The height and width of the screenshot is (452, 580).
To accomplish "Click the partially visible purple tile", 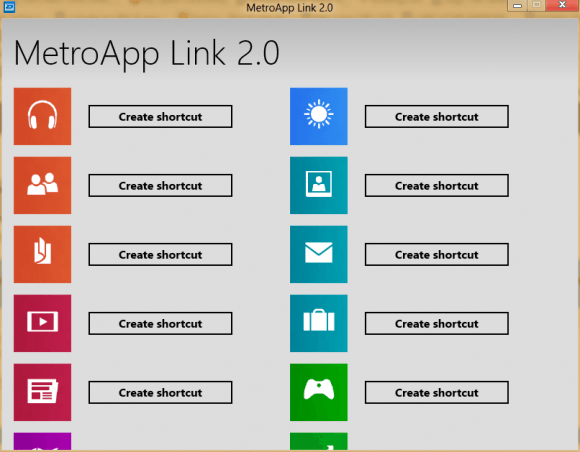I will pos(42,441).
